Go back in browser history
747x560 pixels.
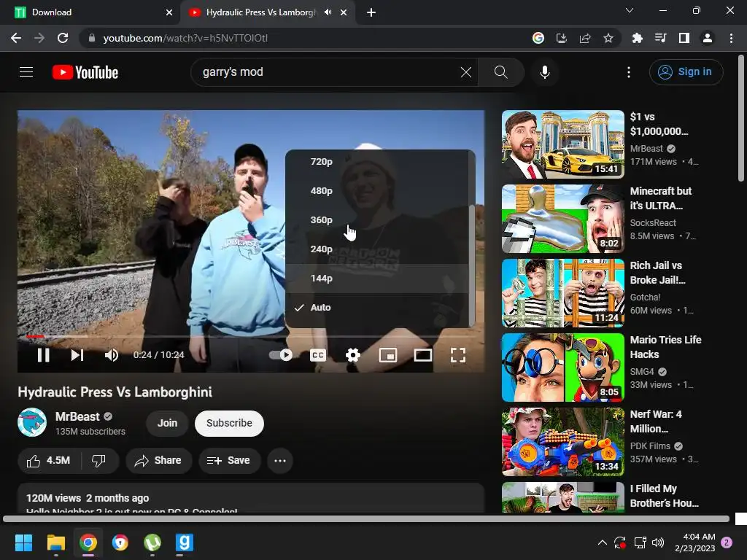16,38
